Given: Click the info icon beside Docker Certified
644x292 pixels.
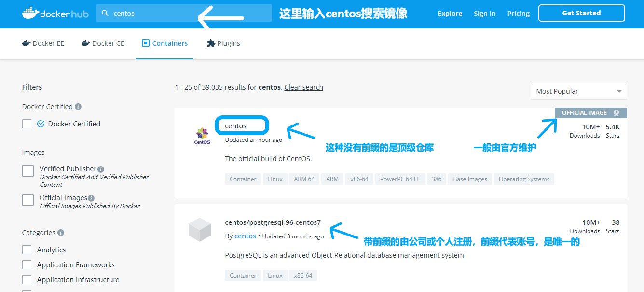Looking at the screenshot, I should point(78,107).
